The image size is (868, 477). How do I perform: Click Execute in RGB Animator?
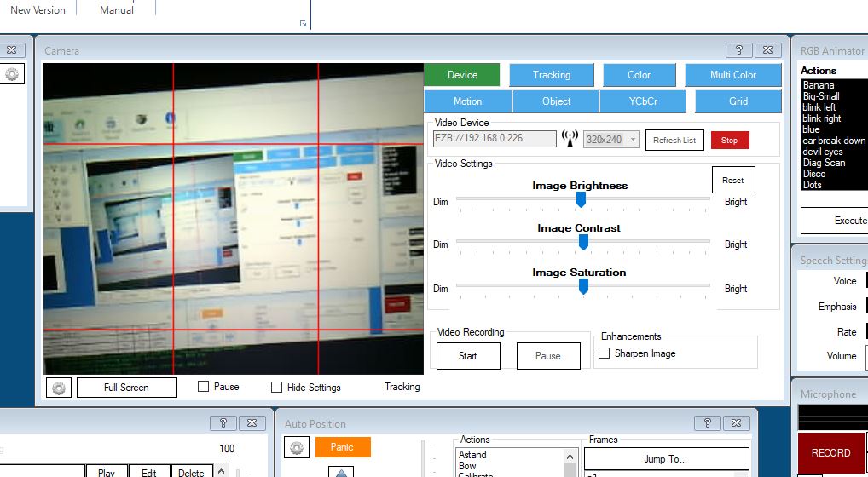(836, 221)
